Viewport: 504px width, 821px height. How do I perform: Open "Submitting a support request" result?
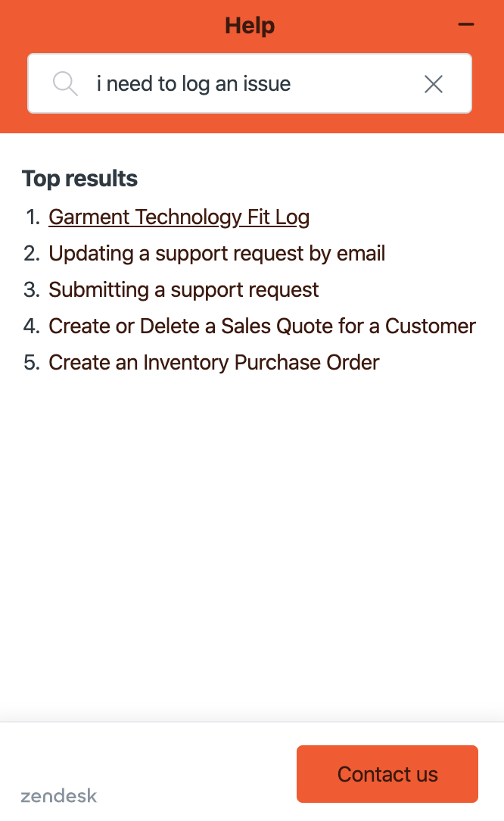tap(183, 289)
